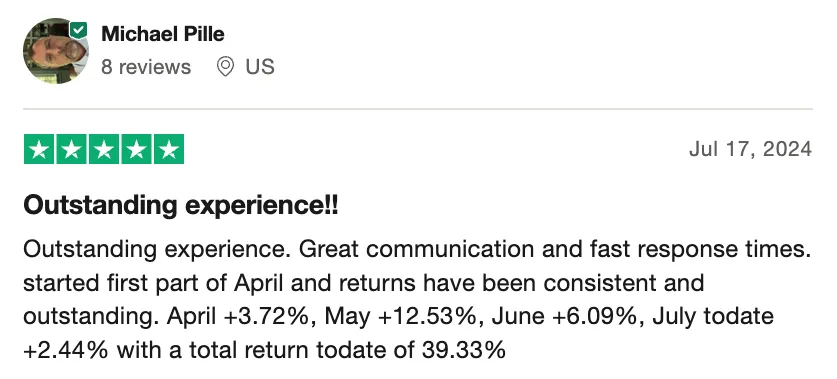Image resolution: width=837 pixels, height=379 pixels.
Task: Click the location pin icon
Action: (x=226, y=67)
